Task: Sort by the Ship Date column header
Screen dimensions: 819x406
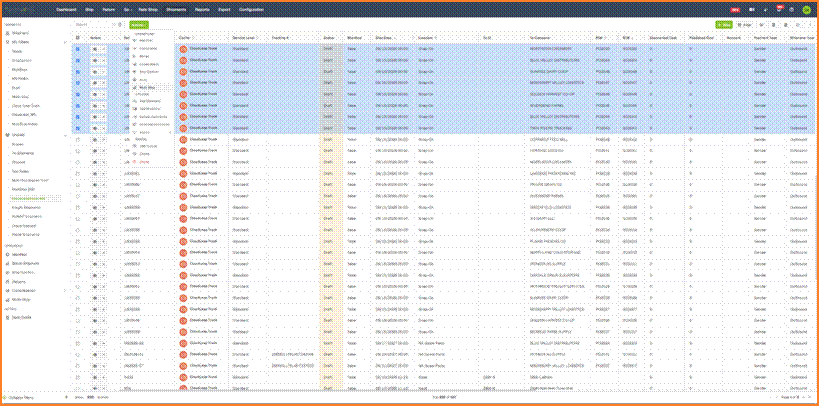Action: pyautogui.click(x=385, y=38)
